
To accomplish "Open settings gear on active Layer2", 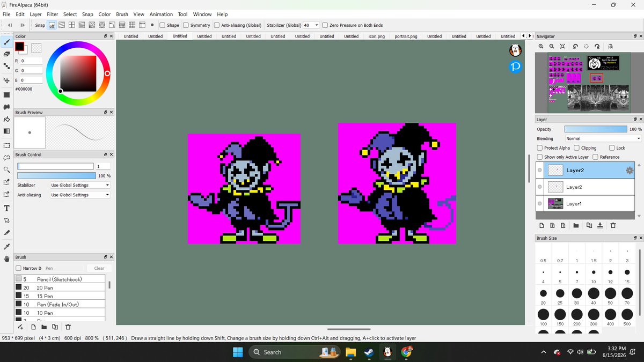I will pyautogui.click(x=630, y=170).
